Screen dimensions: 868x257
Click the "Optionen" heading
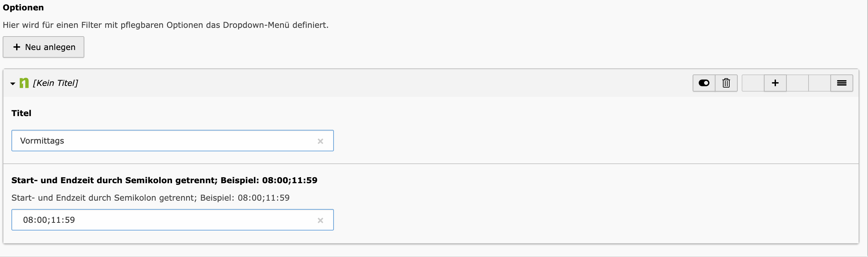pos(23,8)
